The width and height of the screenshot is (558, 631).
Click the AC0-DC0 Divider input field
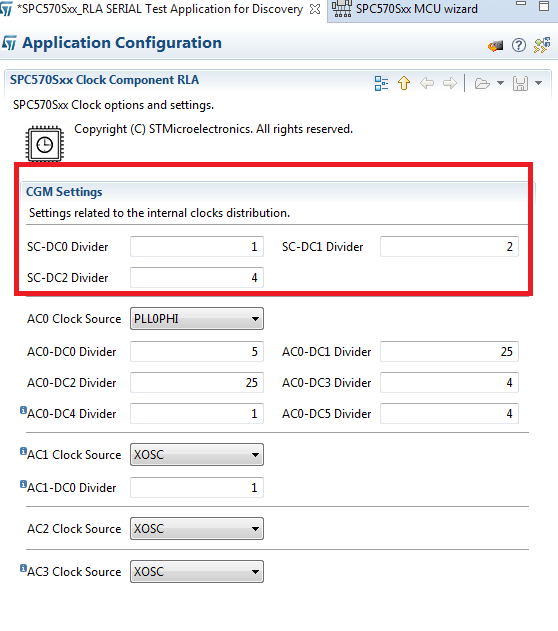[197, 351]
